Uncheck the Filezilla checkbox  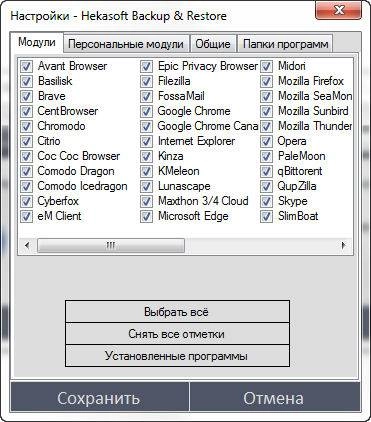(x=146, y=81)
